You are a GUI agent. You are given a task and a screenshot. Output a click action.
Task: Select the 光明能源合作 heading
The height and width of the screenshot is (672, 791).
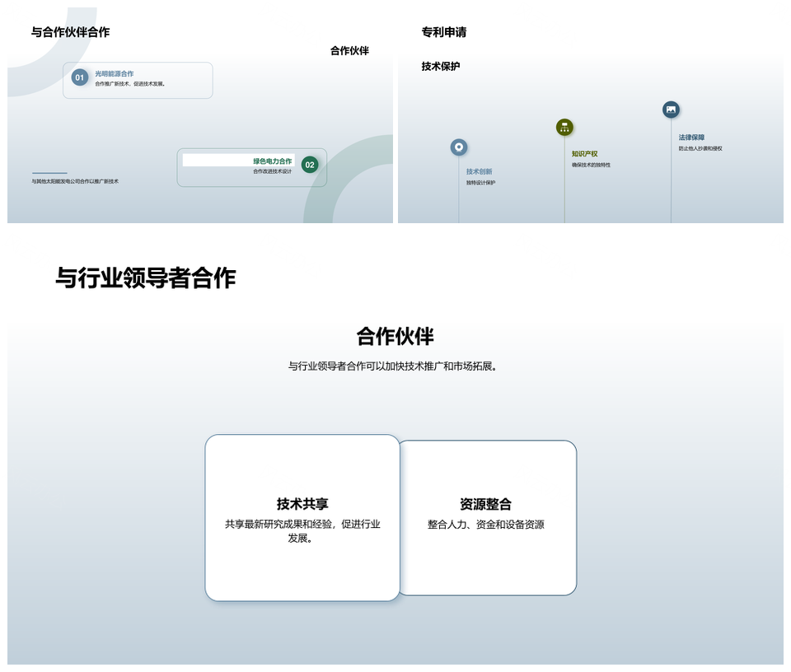tap(115, 74)
